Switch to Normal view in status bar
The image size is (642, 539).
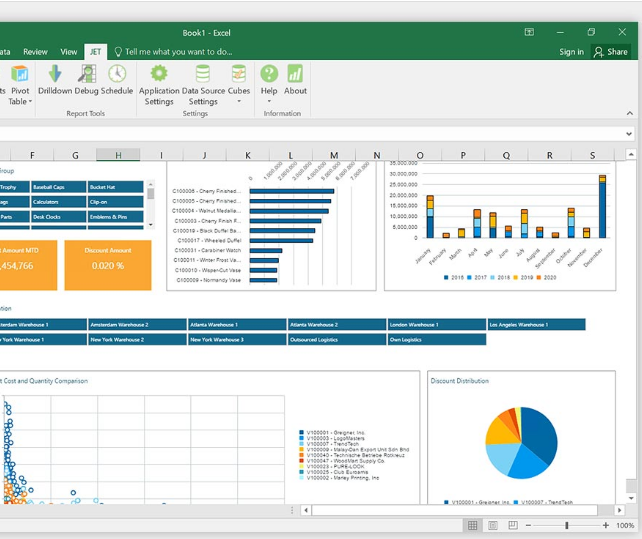coord(473,525)
